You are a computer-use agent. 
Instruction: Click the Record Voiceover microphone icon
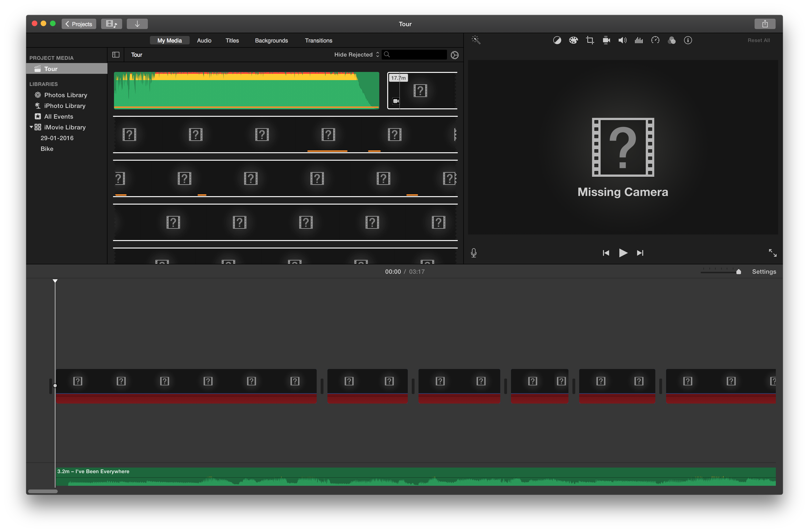[473, 253]
